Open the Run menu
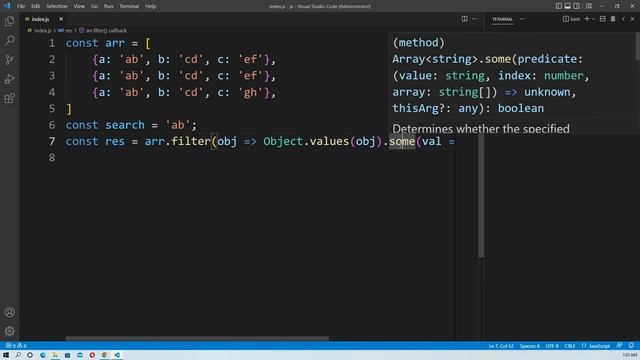640x360 pixels. click(109, 6)
